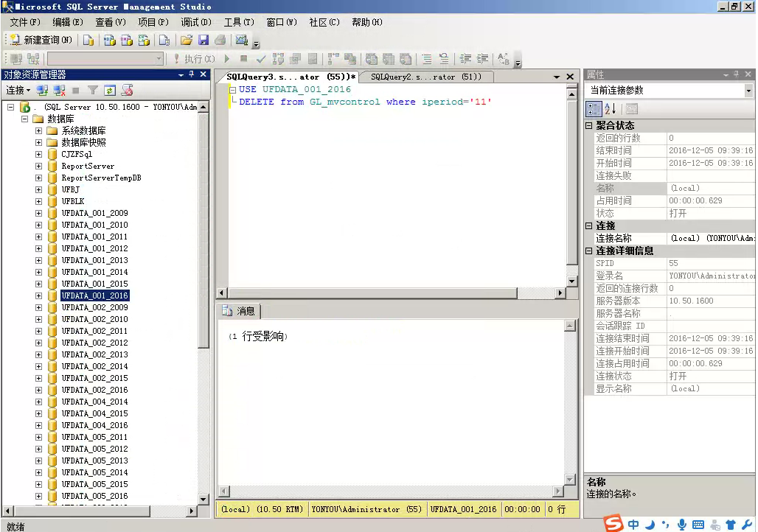
Task: Click the disconnect icon in Object Explorer toolbar
Action: 59,91
